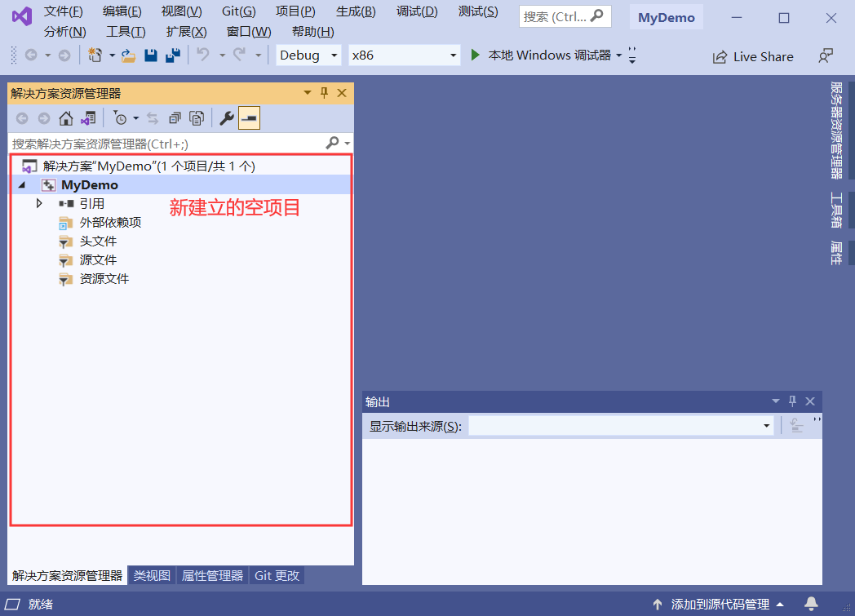This screenshot has width=855, height=616.
Task: Switch to the 属性管理器 tab
Action: coord(212,576)
